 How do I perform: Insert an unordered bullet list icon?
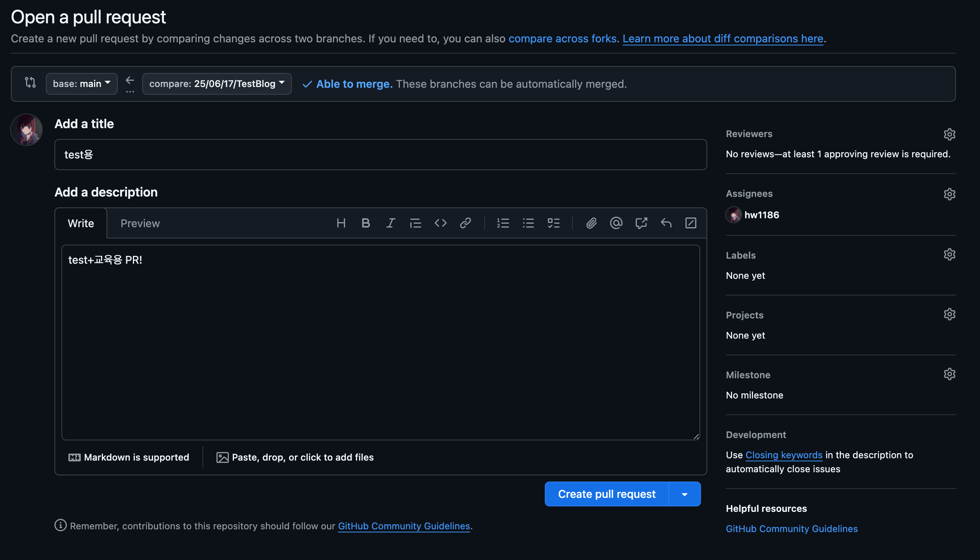(528, 223)
